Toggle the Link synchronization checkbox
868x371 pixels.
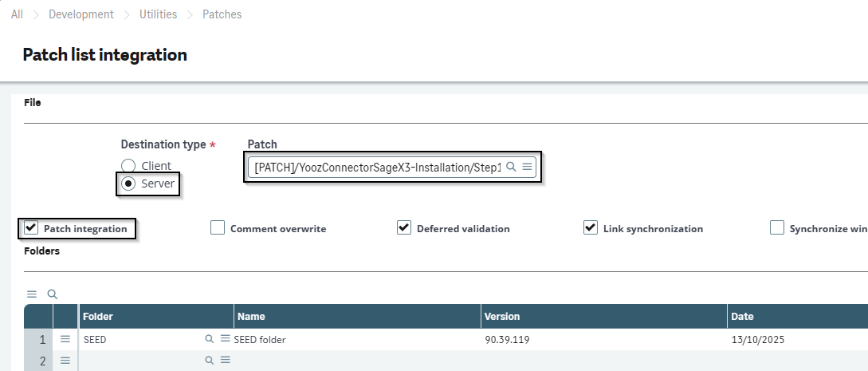click(590, 228)
